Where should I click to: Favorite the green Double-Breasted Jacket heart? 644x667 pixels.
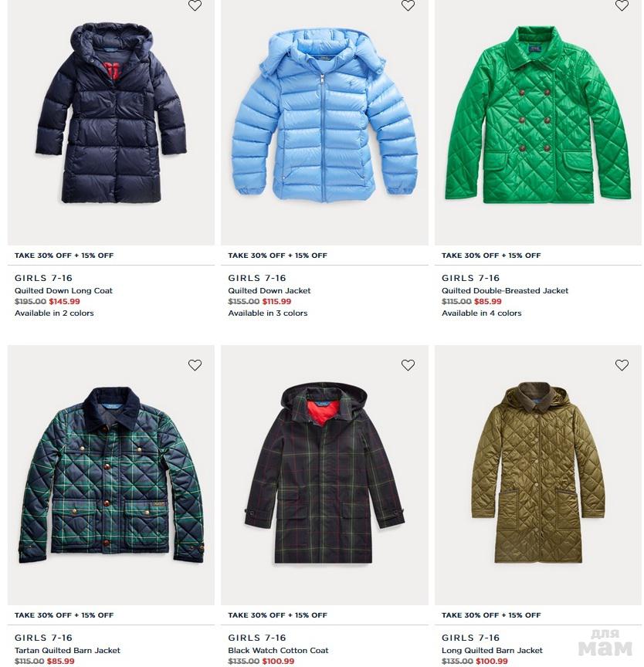622,5
